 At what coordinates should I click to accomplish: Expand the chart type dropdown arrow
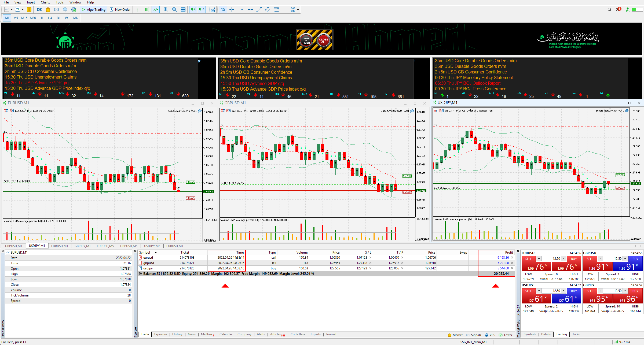click(x=12, y=10)
